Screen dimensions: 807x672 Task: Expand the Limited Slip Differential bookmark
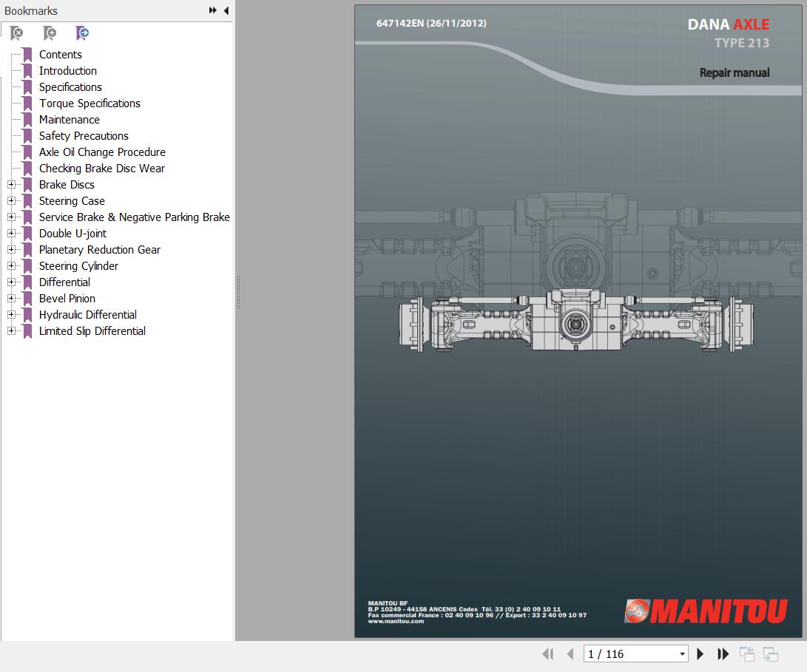point(11,331)
